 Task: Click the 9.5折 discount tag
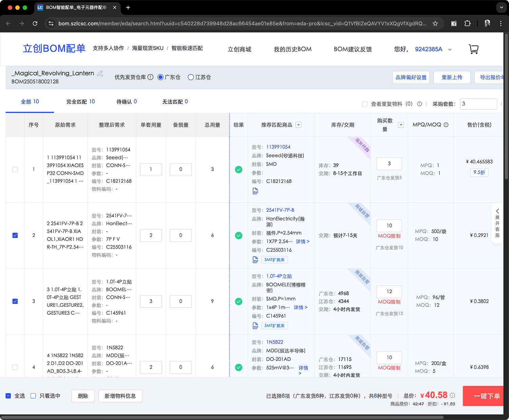click(479, 172)
